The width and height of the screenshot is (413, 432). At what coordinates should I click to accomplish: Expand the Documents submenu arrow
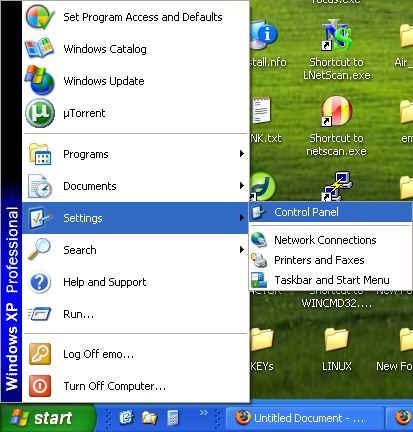242,186
